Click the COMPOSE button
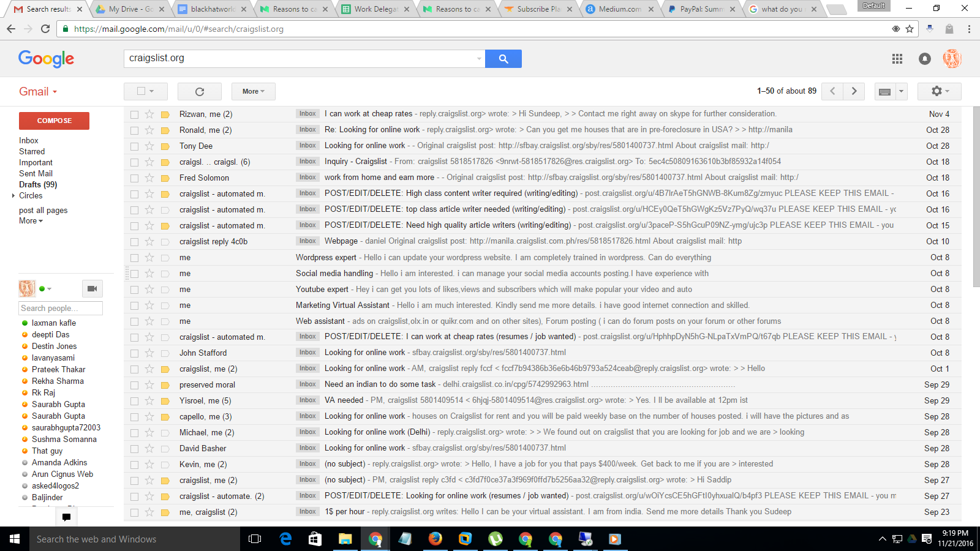The height and width of the screenshot is (551, 980). click(54, 121)
